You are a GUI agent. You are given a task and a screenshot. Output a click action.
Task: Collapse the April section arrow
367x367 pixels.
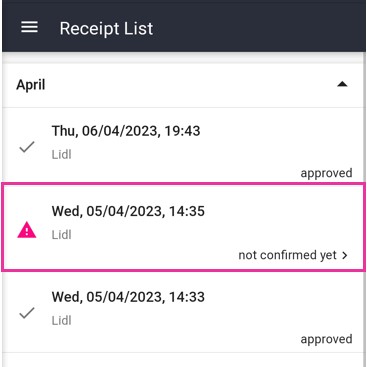pos(342,84)
